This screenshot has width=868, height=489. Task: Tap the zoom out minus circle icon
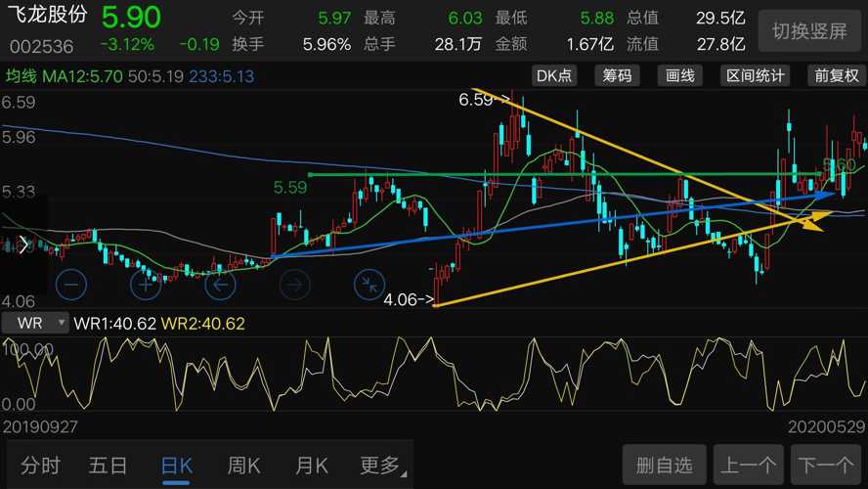coord(71,285)
